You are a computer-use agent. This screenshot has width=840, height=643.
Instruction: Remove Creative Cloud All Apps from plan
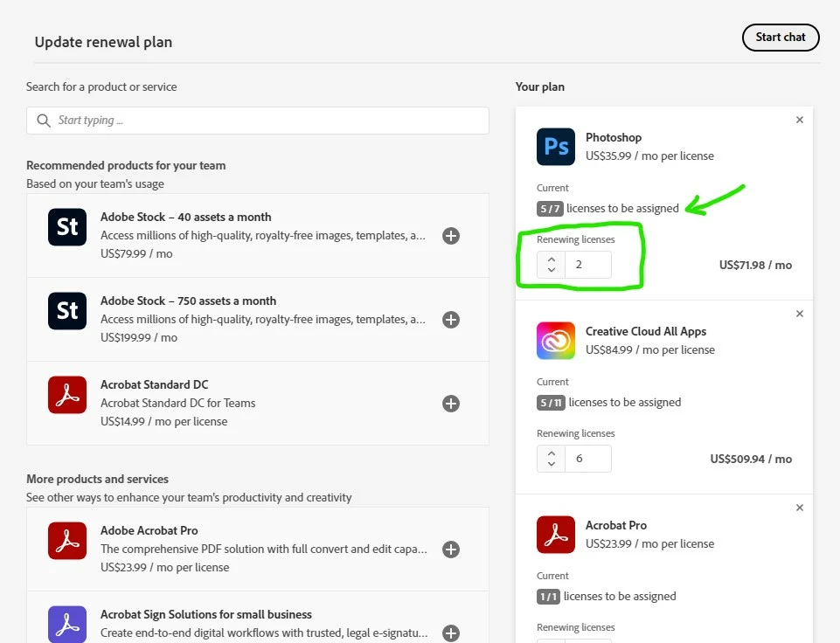click(x=799, y=314)
